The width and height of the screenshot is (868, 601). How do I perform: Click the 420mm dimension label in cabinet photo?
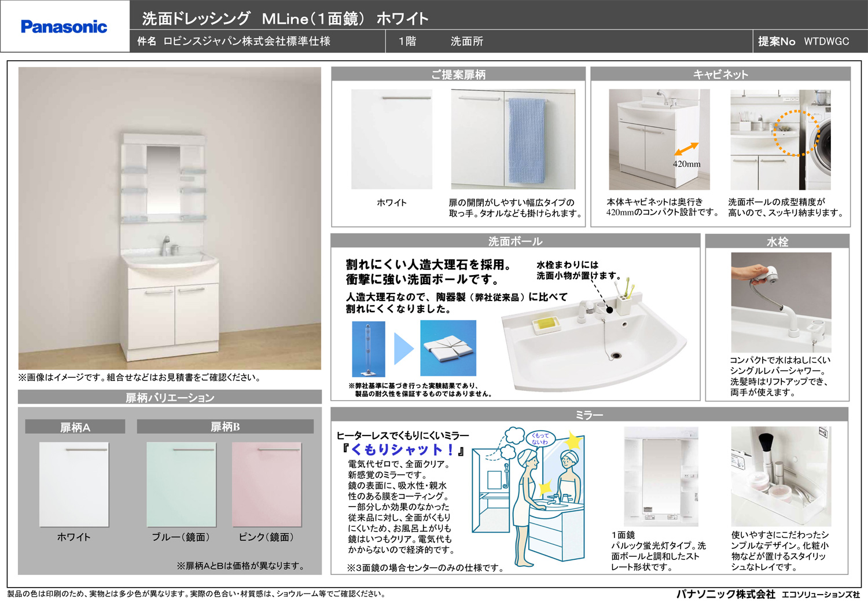point(686,164)
